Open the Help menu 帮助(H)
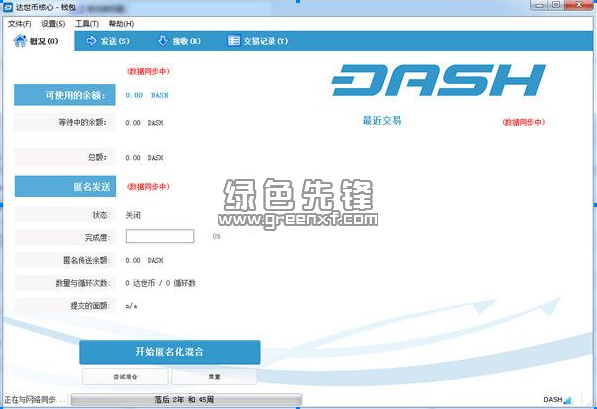 coord(121,24)
